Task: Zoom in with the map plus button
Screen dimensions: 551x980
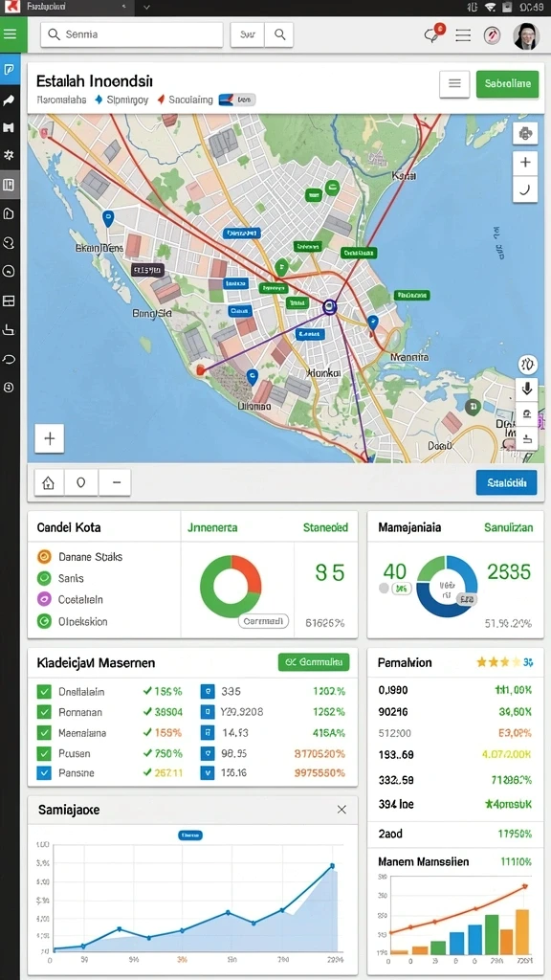Action: tap(525, 163)
